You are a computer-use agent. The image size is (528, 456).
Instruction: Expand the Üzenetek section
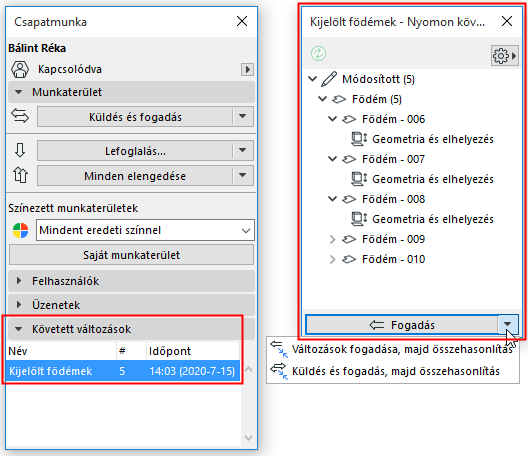pos(19,305)
